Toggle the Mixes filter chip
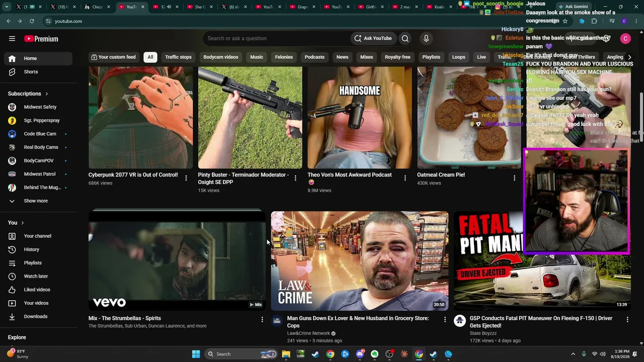This screenshot has height=362, width=644. pos(367,57)
